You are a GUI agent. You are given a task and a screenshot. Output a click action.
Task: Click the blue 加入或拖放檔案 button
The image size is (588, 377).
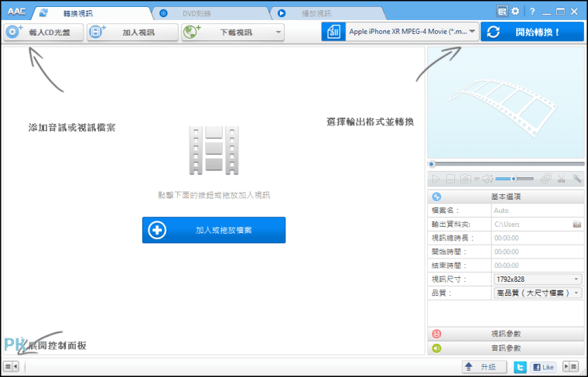(x=214, y=230)
